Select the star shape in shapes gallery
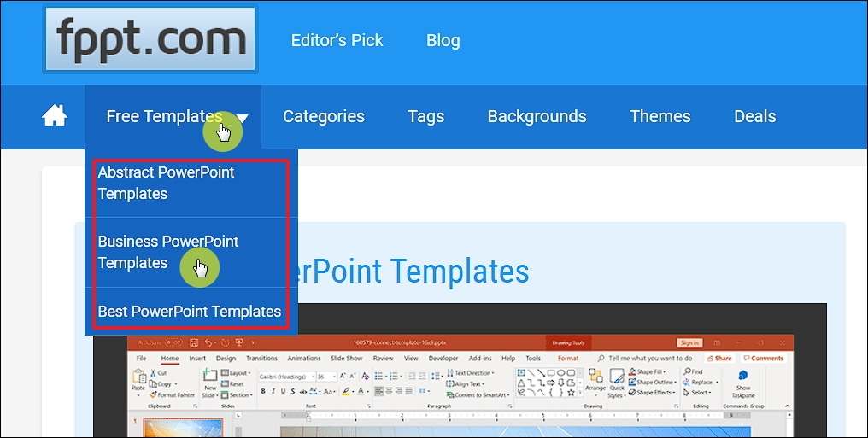The height and width of the screenshot is (438, 868). point(571,393)
